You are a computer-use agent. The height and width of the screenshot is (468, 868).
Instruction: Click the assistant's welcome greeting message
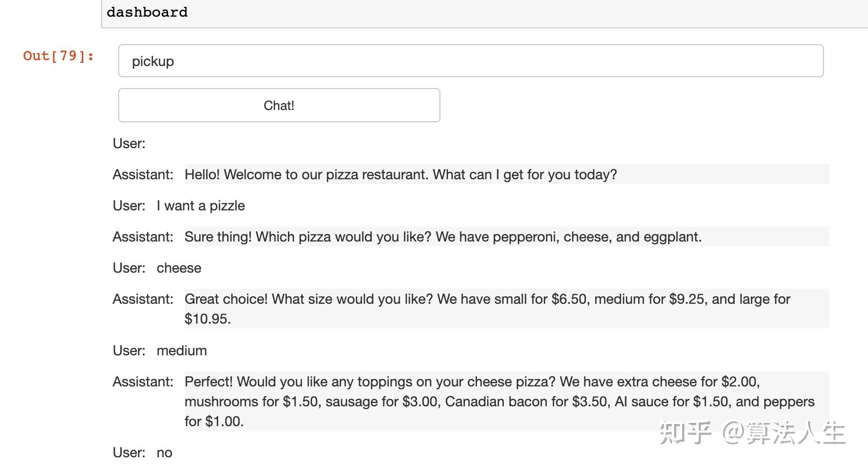coord(401,174)
